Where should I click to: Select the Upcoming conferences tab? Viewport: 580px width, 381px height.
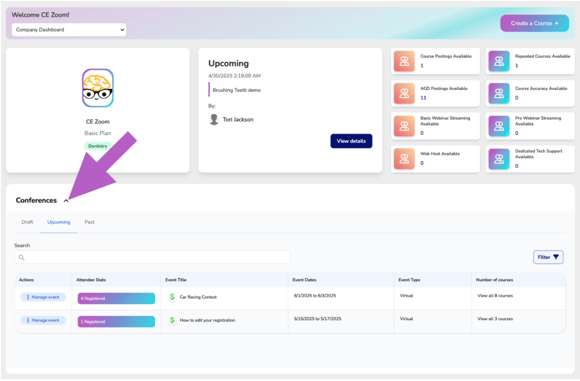(59, 222)
